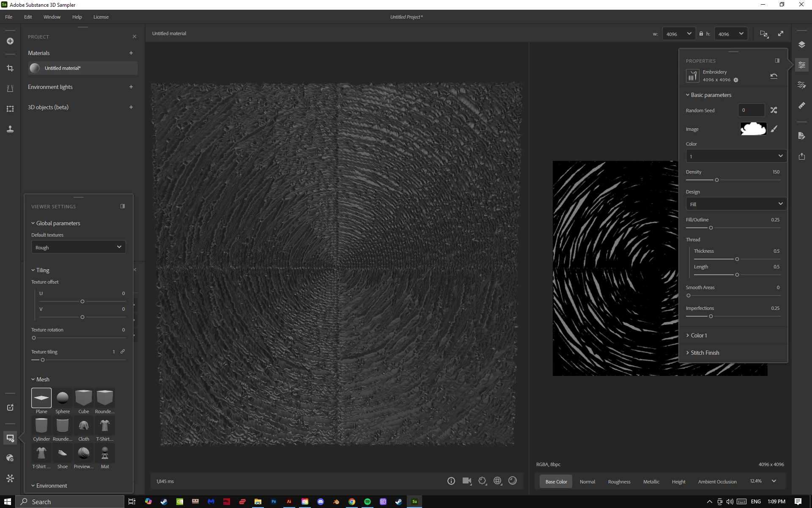
Task: Select the Crop tool in left sidebar
Action: click(10, 68)
